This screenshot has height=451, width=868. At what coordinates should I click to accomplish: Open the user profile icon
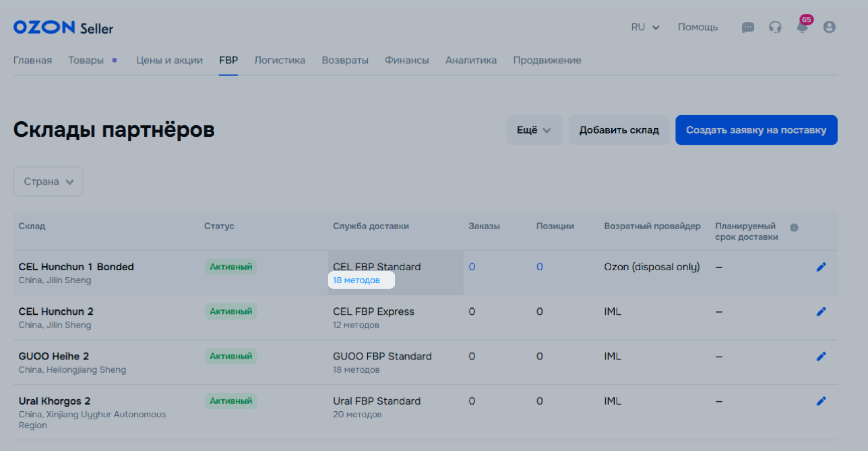[x=829, y=27]
